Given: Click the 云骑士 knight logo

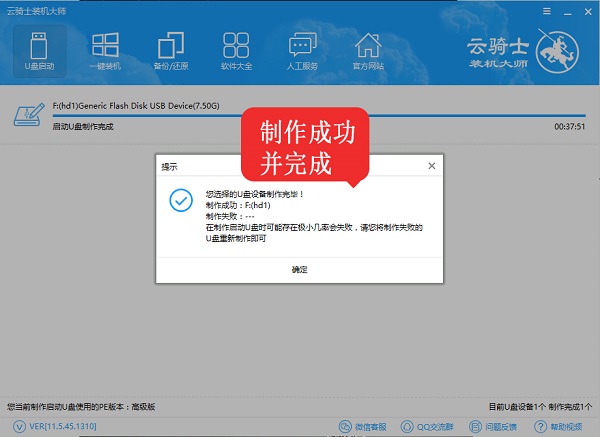Looking at the screenshot, I should pos(557,51).
